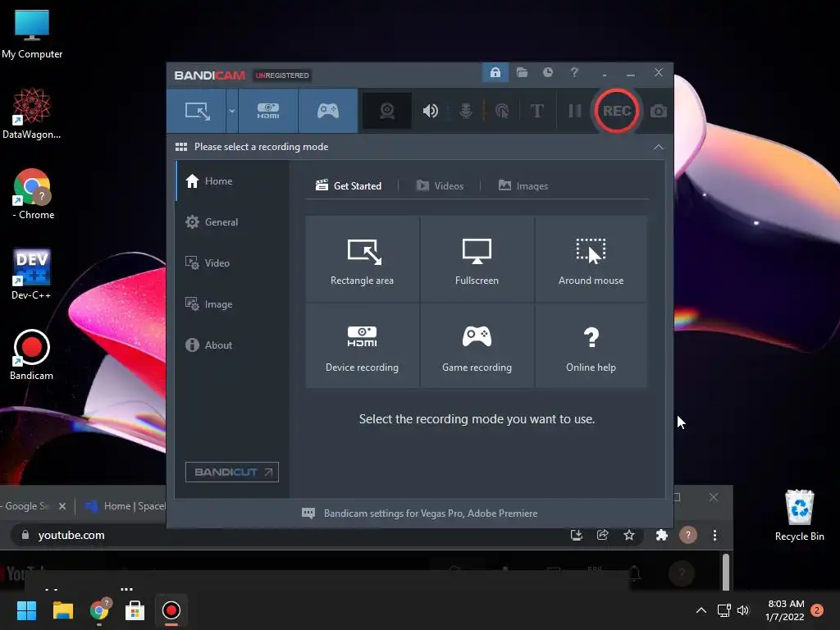The image size is (840, 630).
Task: Open the screen recording mode dropdown arrow
Action: pyautogui.click(x=232, y=111)
